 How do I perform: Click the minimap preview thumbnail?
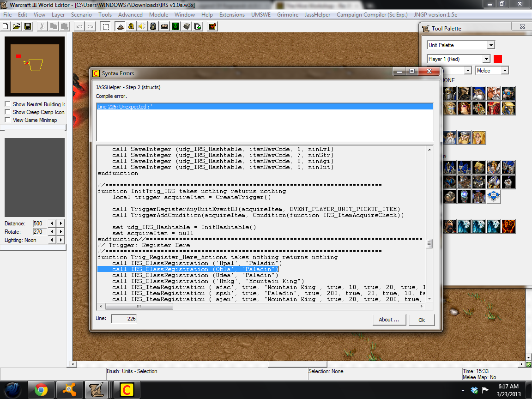click(x=35, y=66)
